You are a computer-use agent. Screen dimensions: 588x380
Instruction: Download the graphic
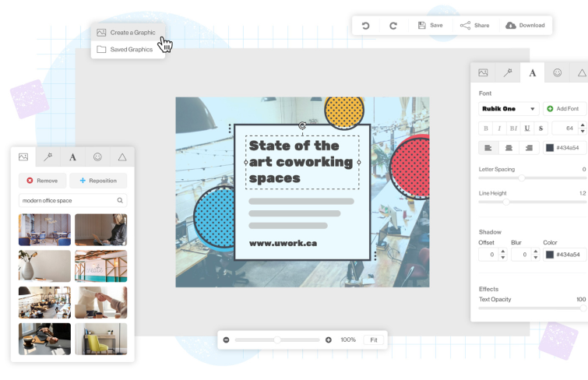[525, 25]
